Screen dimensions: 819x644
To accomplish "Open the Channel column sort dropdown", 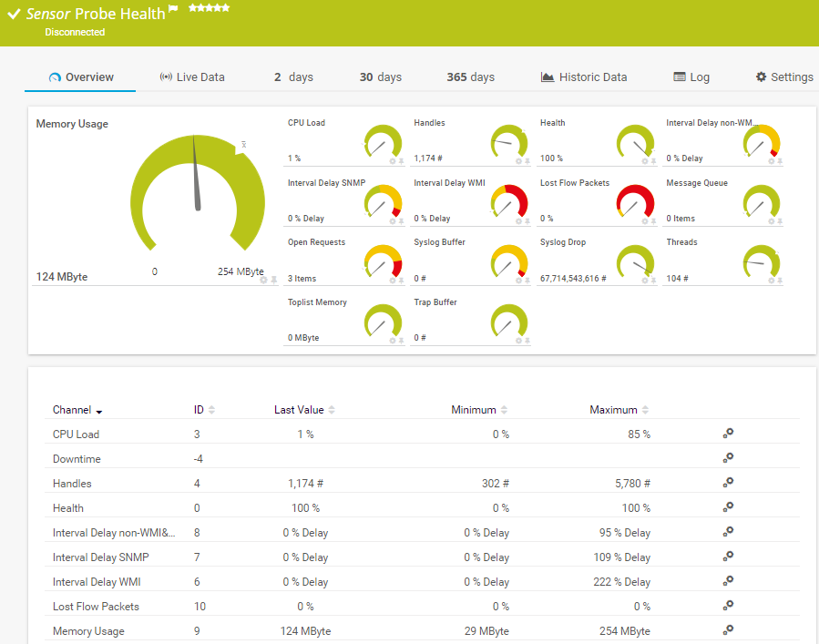I will click(x=98, y=410).
